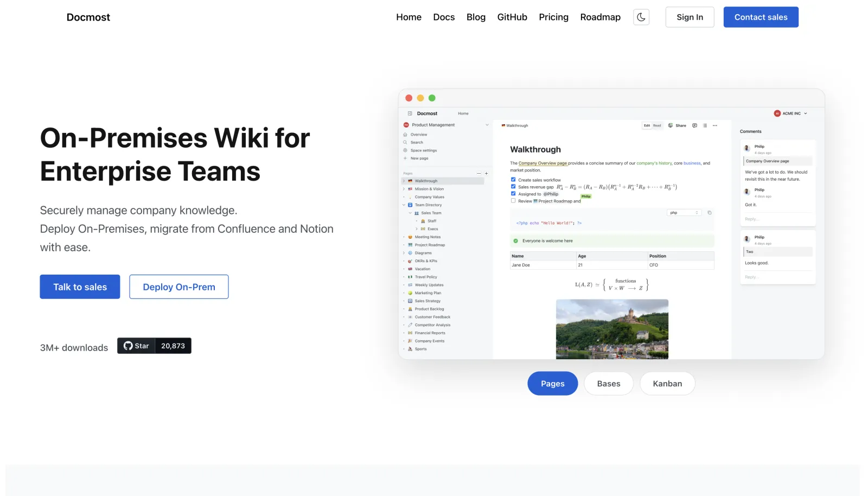Click the ACME INC red avatar icon
The width and height of the screenshot is (868, 496).
tap(777, 113)
